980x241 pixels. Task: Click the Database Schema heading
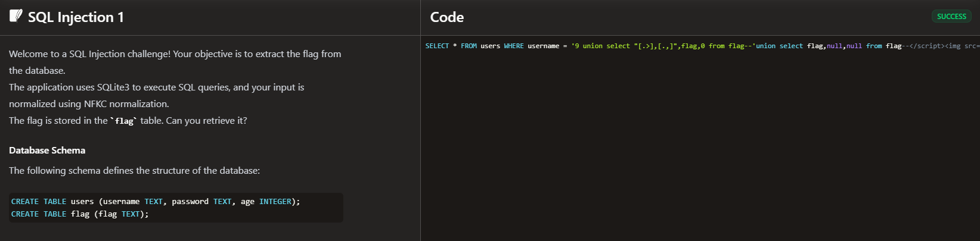(47, 151)
